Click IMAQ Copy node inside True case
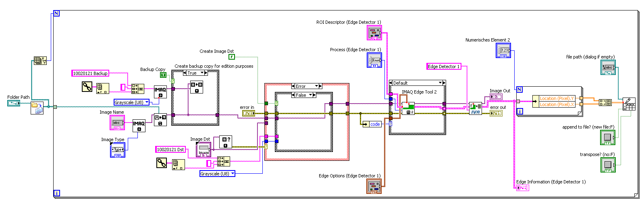Image resolution: width=644 pixels, height=210 pixels. pyautogui.click(x=197, y=87)
